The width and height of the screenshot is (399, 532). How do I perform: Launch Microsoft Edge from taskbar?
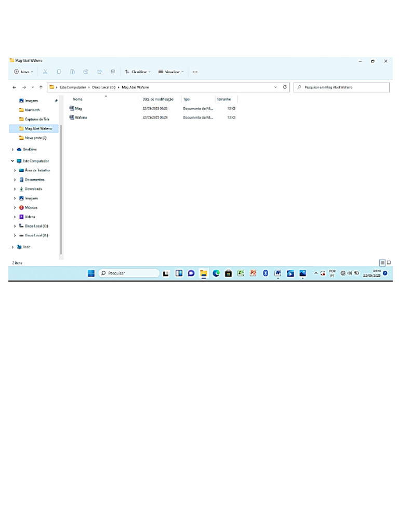pyautogui.click(x=216, y=273)
